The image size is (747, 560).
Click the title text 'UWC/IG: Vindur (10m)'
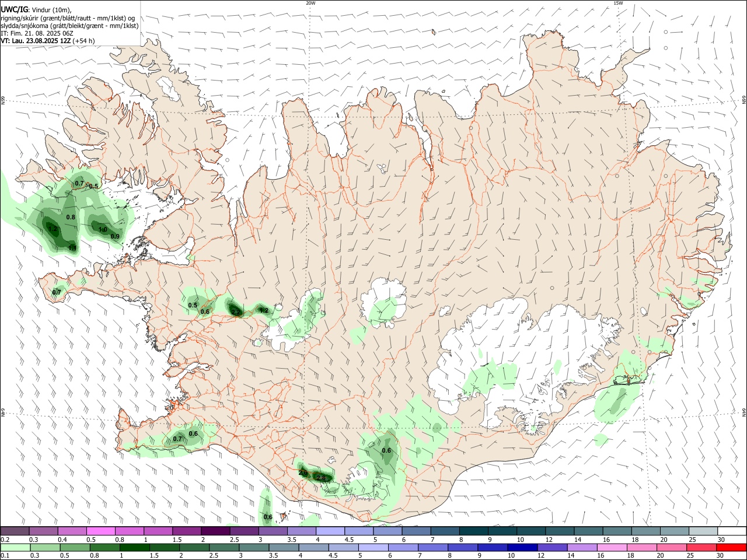[36, 9]
